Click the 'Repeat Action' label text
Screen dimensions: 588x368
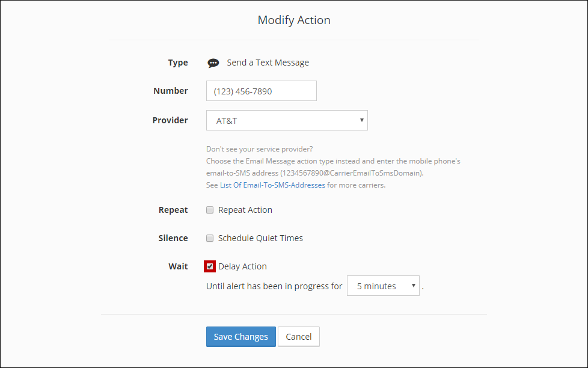pyautogui.click(x=245, y=210)
